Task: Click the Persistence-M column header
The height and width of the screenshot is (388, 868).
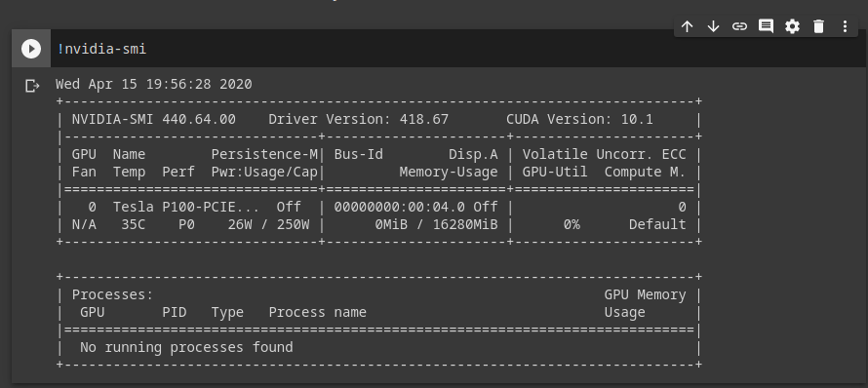Action: (x=264, y=154)
